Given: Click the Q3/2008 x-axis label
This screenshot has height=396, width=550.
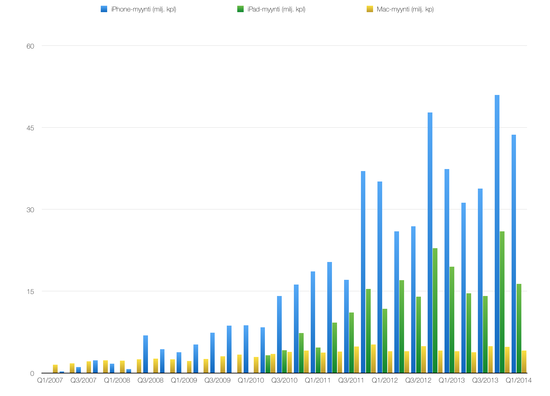Looking at the screenshot, I should tap(150, 380).
